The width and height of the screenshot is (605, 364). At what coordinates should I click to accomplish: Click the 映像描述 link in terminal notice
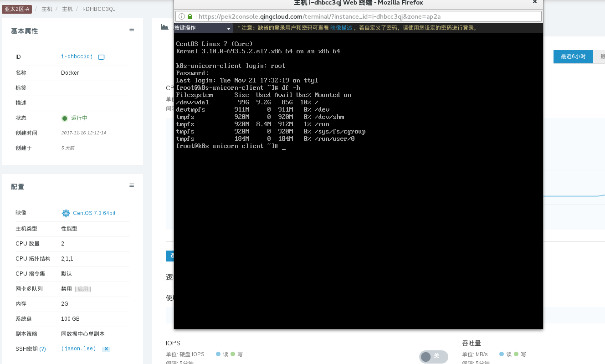[341, 28]
